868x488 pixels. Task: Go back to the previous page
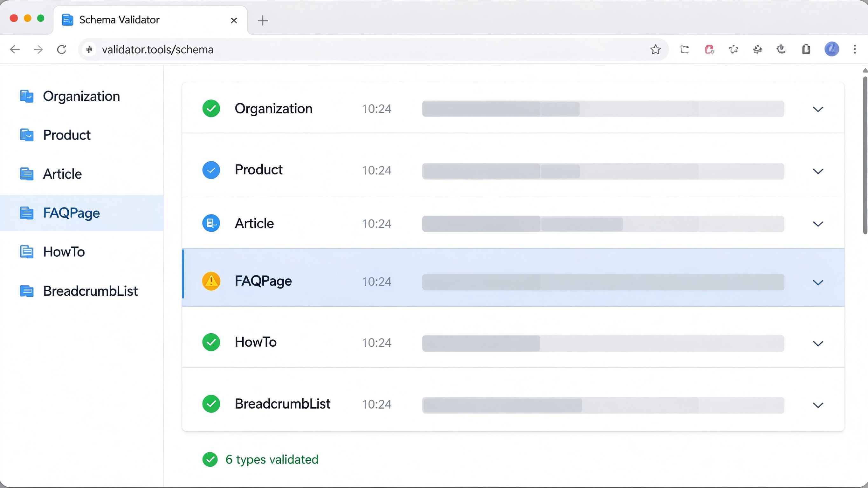(15, 50)
